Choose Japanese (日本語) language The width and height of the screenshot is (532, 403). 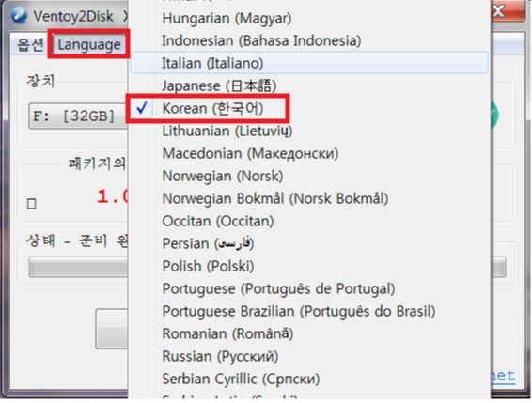coord(309,85)
